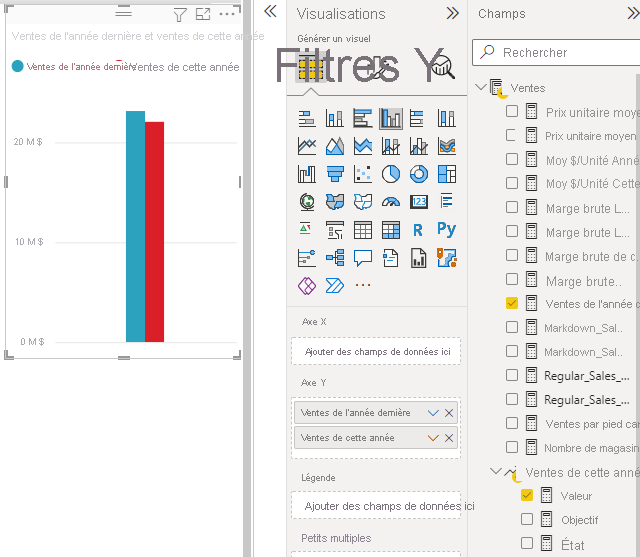Choose the 100% stacked column chart visual
Screen dimensions: 640x557
447,119
